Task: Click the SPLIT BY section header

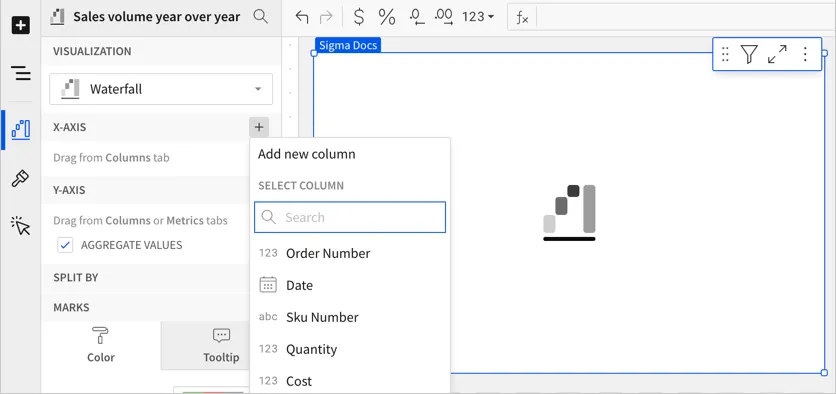Action: click(76, 278)
